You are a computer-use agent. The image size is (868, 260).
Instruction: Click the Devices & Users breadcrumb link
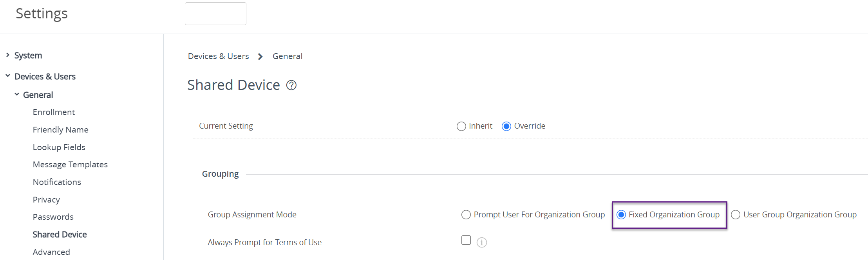pyautogui.click(x=218, y=56)
